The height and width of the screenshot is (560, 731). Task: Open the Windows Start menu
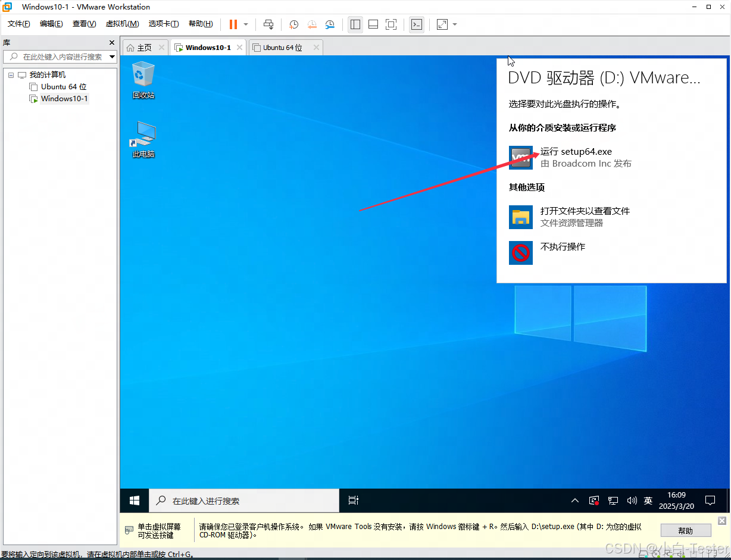point(135,500)
